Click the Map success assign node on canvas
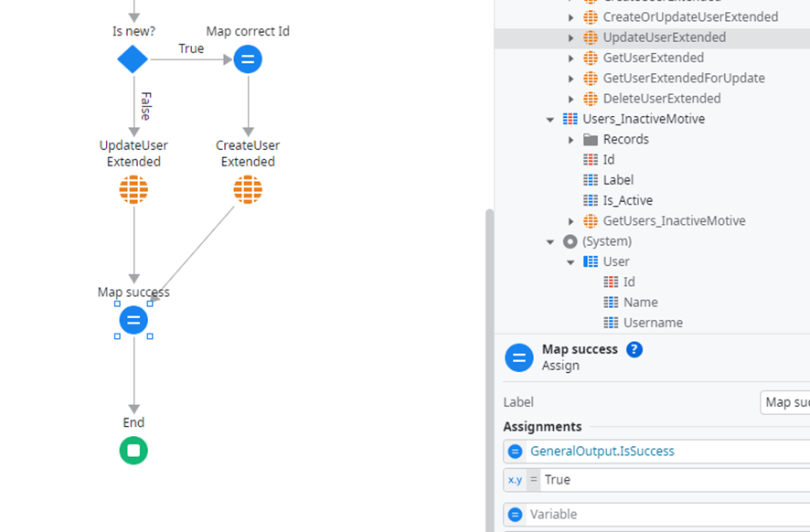This screenshot has height=532, width=810. click(x=133, y=320)
